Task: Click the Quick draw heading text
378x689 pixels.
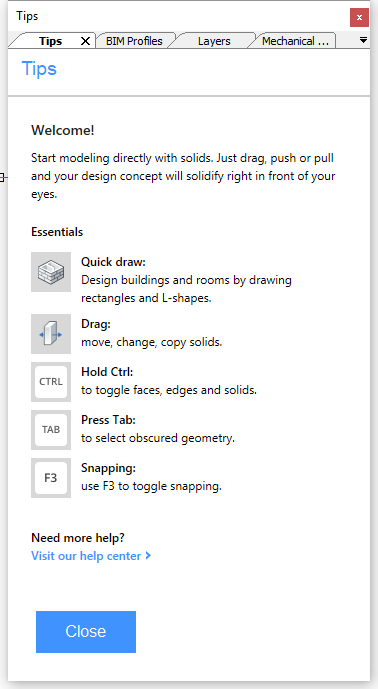Action: 113,262
